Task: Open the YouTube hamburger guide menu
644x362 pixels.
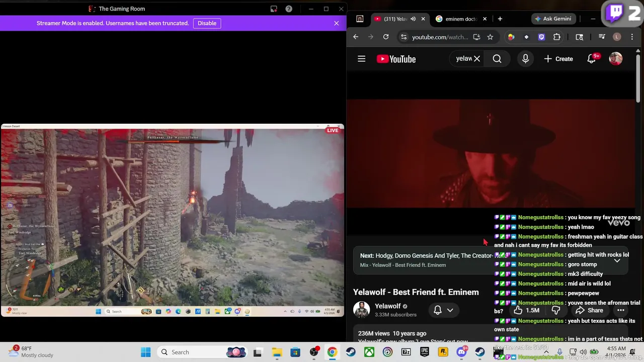Action: pyautogui.click(x=361, y=59)
